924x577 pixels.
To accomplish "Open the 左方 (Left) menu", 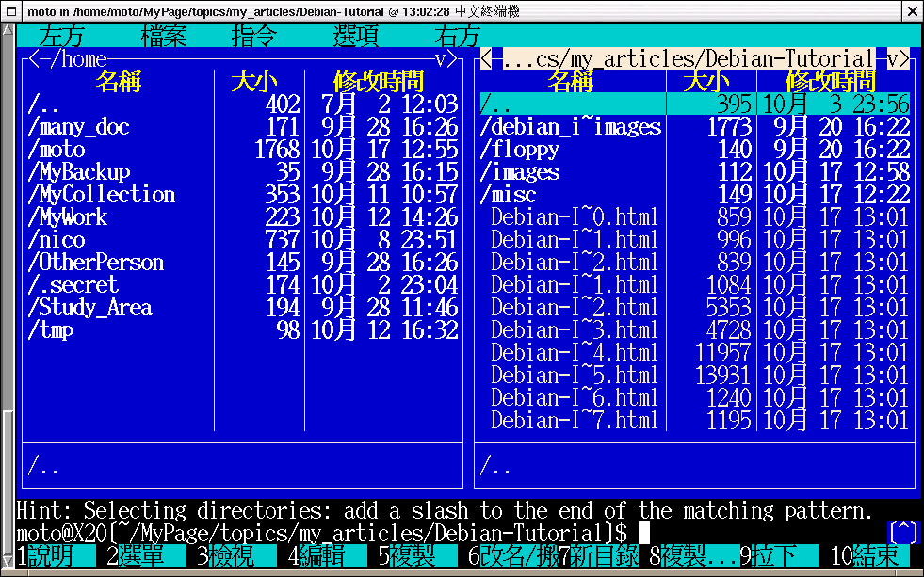I will coord(62,36).
